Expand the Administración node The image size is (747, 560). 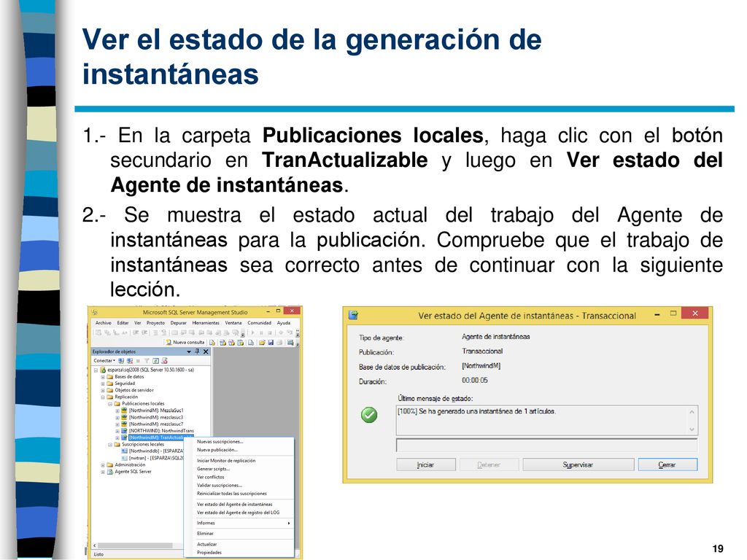[x=102, y=464]
